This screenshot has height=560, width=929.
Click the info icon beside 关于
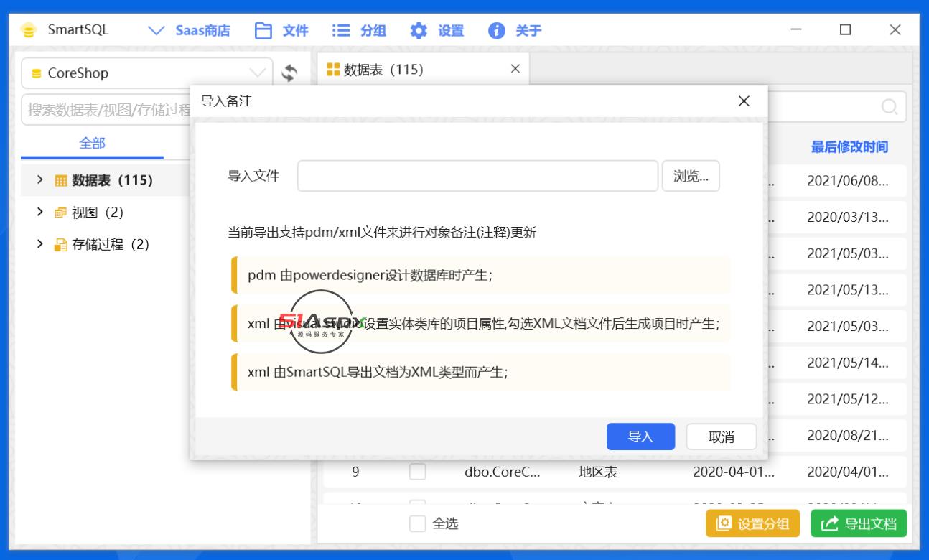tap(496, 31)
